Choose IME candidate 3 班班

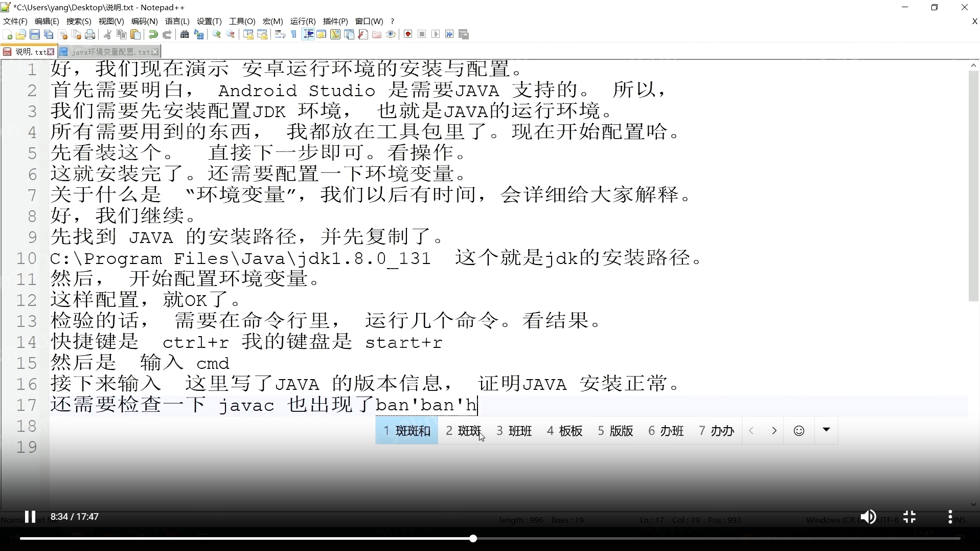(514, 431)
